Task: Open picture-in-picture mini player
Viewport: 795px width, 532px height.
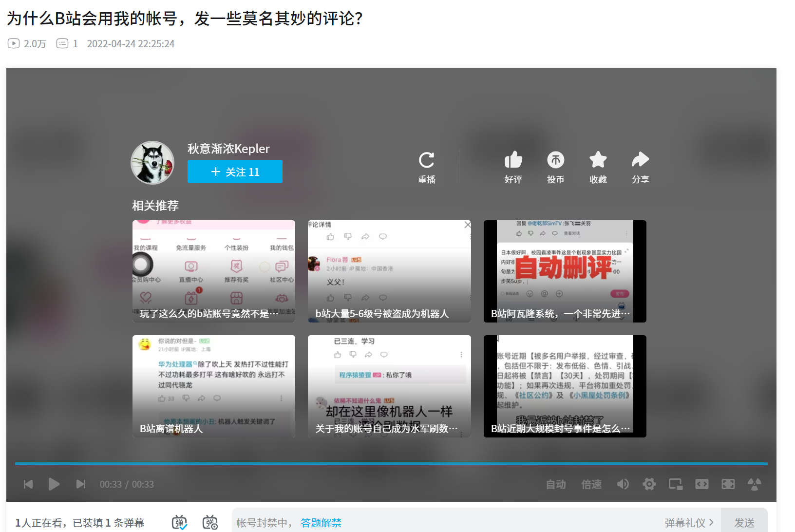Action: (x=675, y=484)
